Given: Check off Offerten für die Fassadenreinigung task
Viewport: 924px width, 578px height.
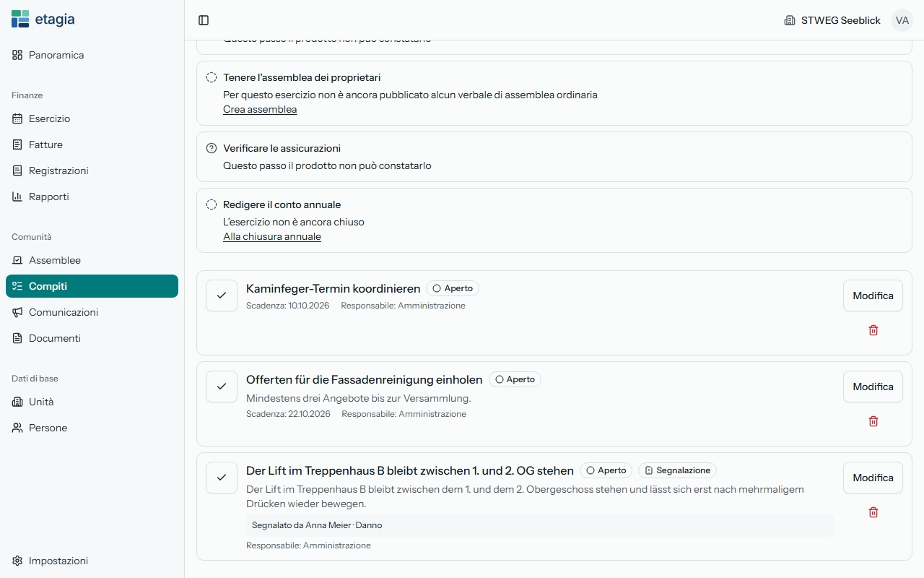Looking at the screenshot, I should [x=222, y=387].
